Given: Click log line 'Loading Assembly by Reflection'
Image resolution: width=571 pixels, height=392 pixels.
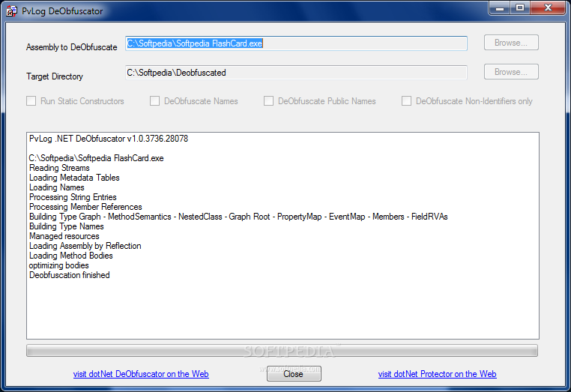Looking at the screenshot, I should 85,246.
